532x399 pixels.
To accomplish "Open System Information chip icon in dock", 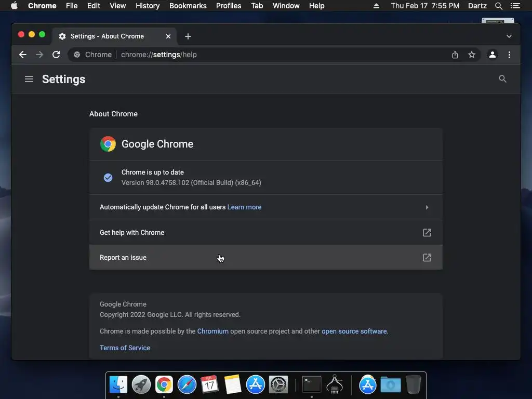I will 335,385.
